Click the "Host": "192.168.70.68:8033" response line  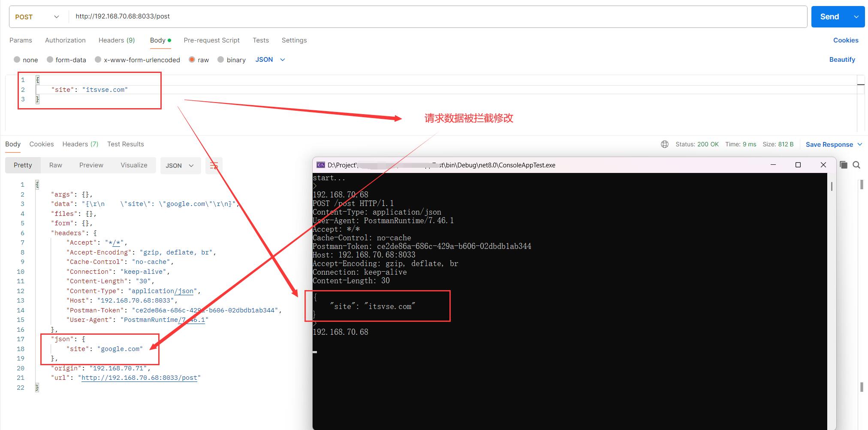click(x=122, y=300)
